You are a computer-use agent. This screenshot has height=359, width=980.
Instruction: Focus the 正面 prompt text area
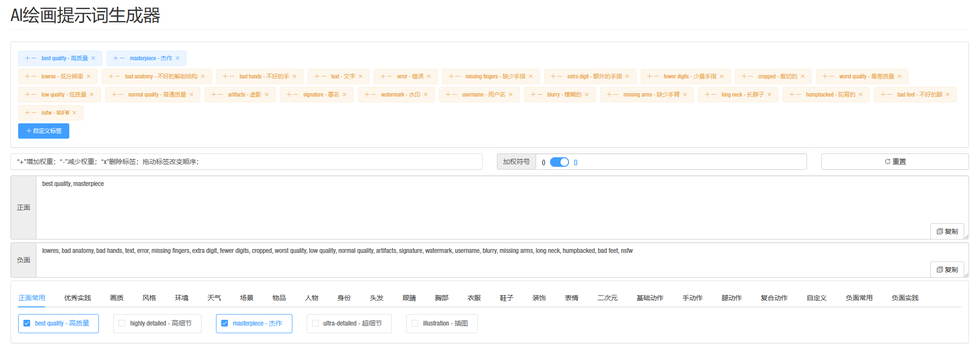[x=502, y=207]
